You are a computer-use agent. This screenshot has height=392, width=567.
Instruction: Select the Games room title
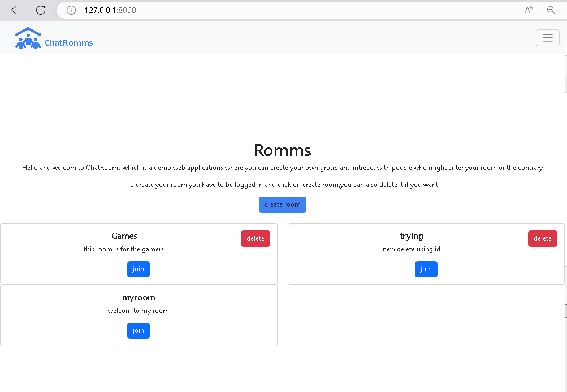(x=124, y=236)
